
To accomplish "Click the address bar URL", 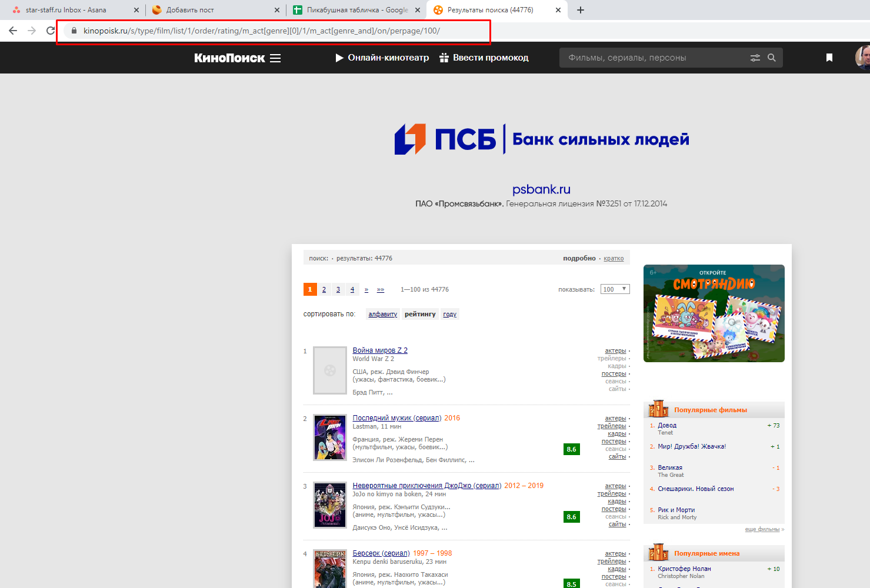I will (x=262, y=31).
